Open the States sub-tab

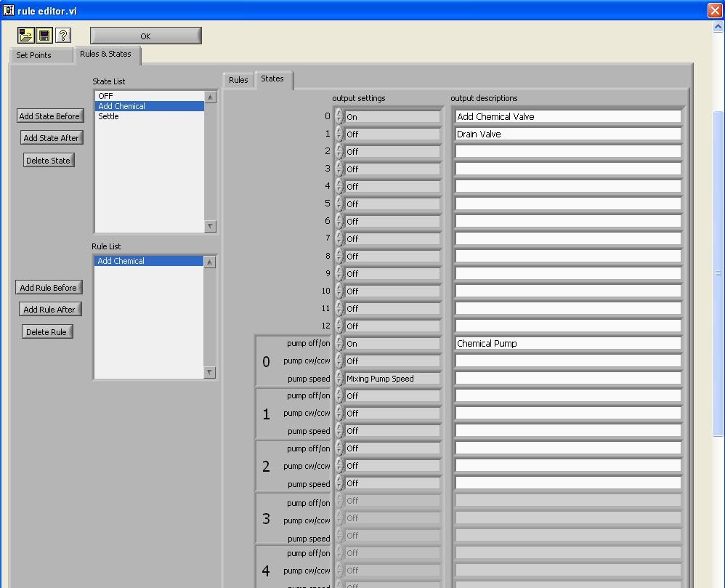coord(272,78)
